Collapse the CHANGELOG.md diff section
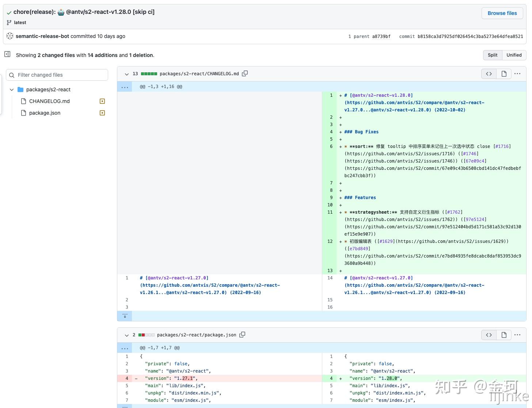The width and height of the screenshot is (532, 408). tap(127, 74)
